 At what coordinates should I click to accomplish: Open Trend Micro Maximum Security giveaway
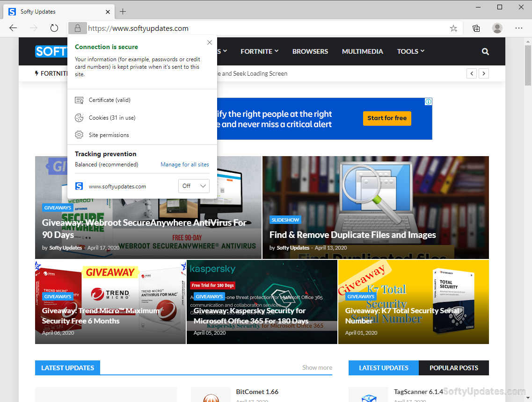click(101, 316)
